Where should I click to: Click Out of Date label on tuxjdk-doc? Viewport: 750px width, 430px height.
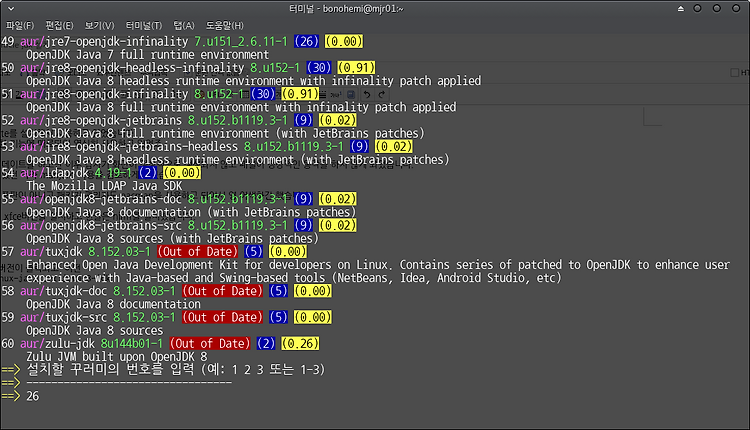(x=222, y=291)
